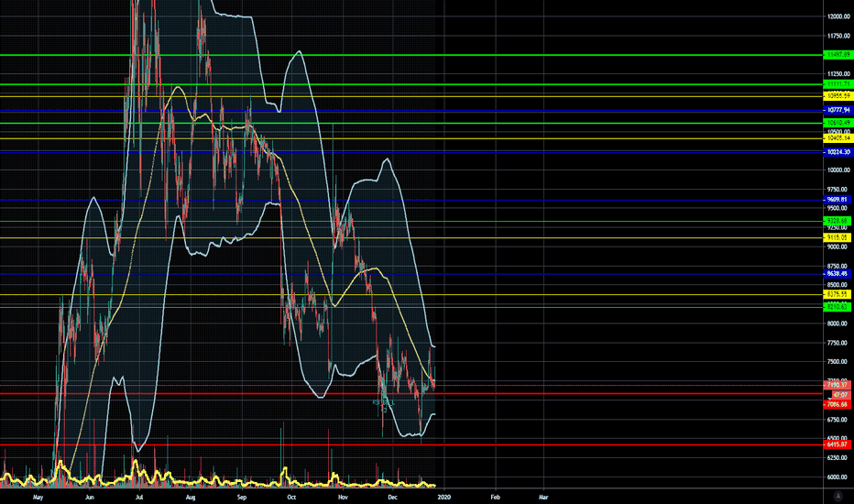The width and height of the screenshot is (854, 504).
Task: Select the yellow 10955.59 price label
Action: pos(838,96)
